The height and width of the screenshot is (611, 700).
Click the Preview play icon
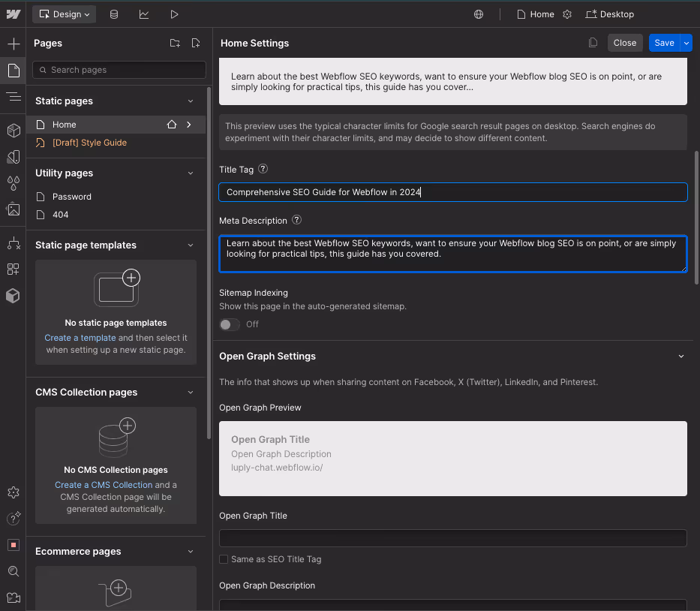[174, 14]
